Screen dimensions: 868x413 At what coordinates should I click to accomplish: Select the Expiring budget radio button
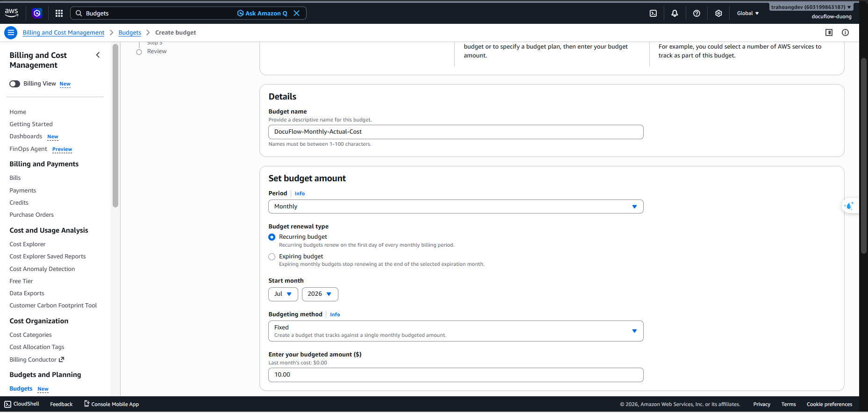(x=272, y=256)
